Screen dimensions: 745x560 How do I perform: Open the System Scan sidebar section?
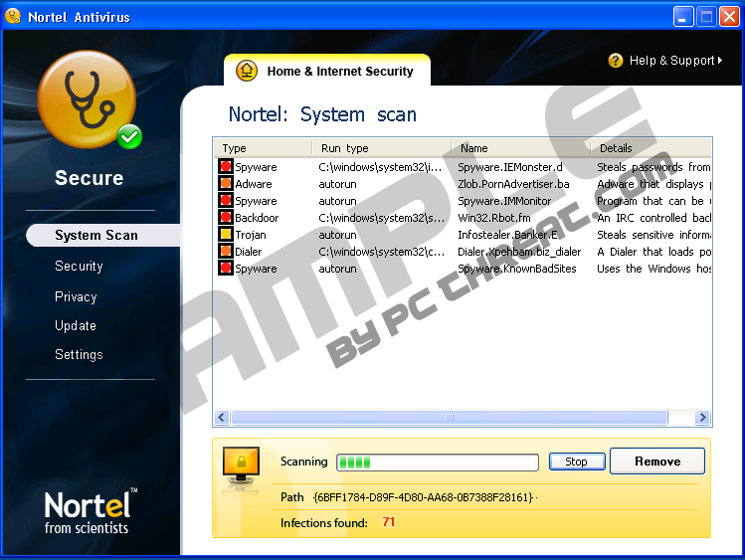96,236
